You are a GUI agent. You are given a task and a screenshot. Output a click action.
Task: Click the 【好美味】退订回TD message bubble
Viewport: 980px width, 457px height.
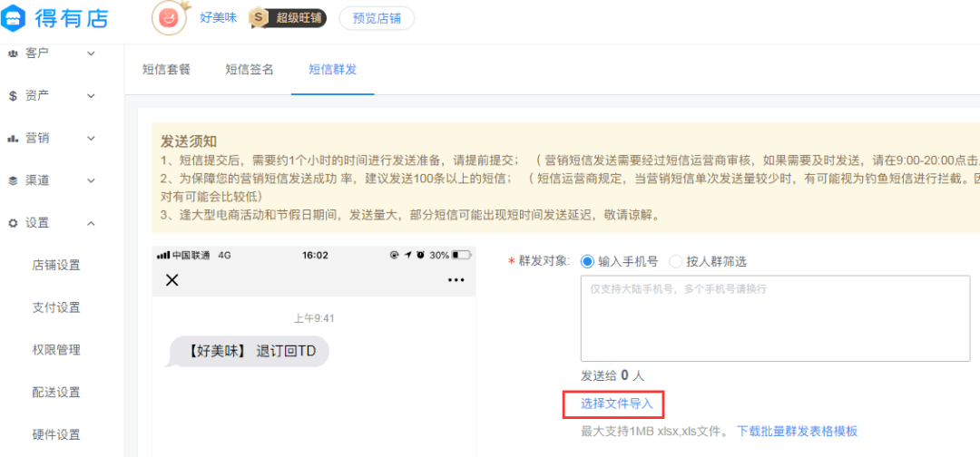click(x=246, y=352)
